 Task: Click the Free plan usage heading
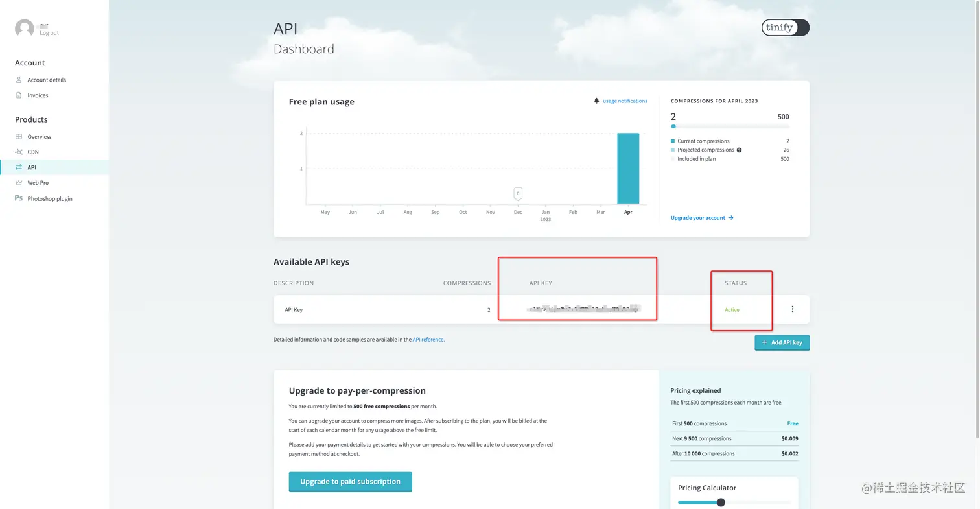(x=321, y=102)
